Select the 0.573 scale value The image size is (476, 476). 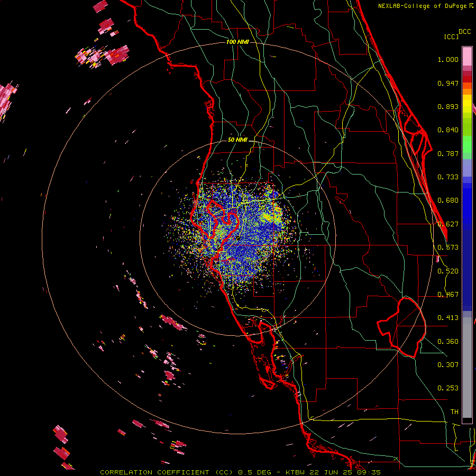pyautogui.click(x=448, y=248)
